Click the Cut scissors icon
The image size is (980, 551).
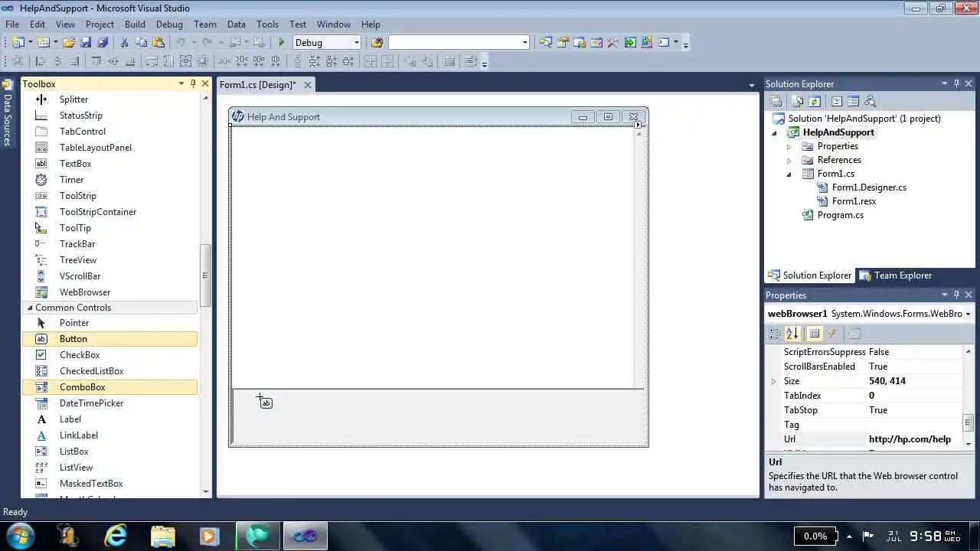124,42
